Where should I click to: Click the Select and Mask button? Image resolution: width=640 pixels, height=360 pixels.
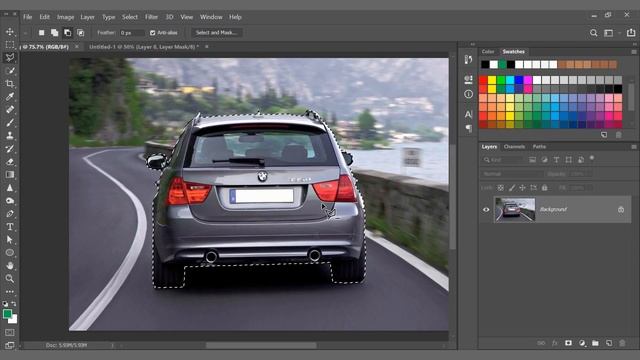tap(216, 33)
